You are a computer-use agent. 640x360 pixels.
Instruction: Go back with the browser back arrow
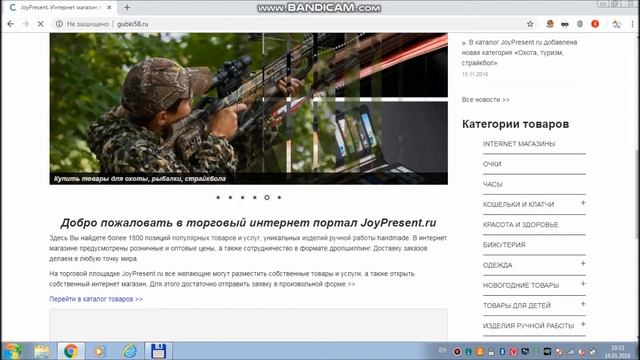coord(11,24)
